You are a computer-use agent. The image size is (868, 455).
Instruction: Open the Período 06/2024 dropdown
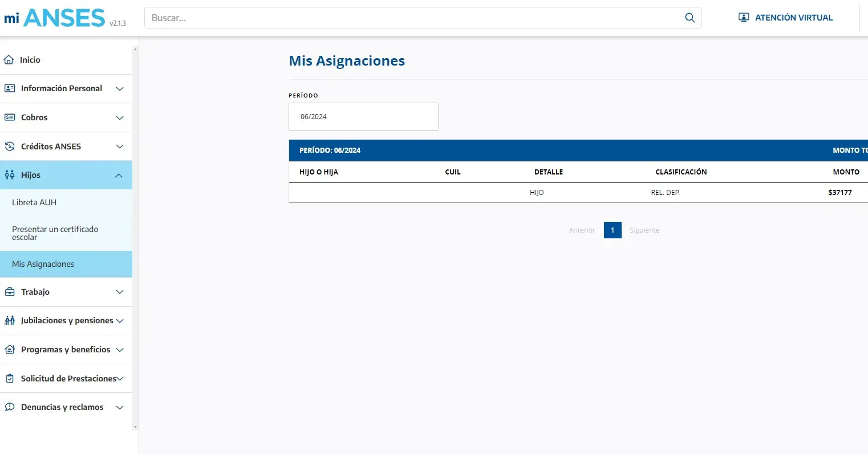[363, 116]
